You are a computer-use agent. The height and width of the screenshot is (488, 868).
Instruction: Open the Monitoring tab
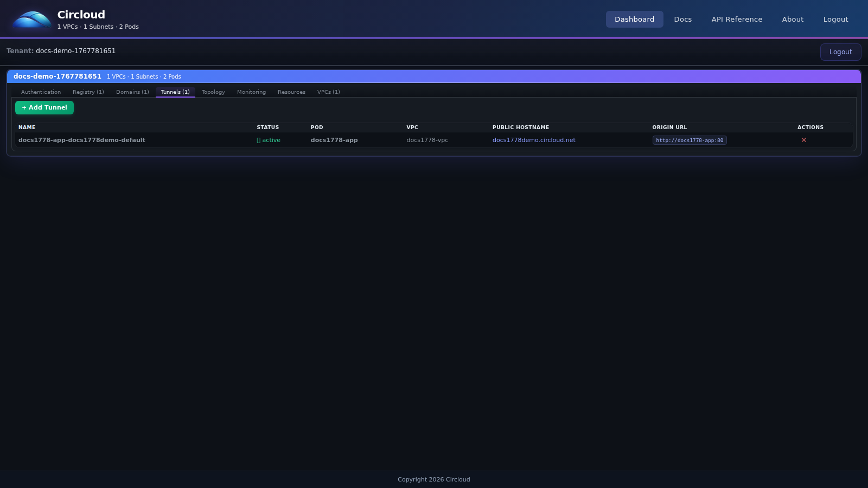(x=251, y=92)
